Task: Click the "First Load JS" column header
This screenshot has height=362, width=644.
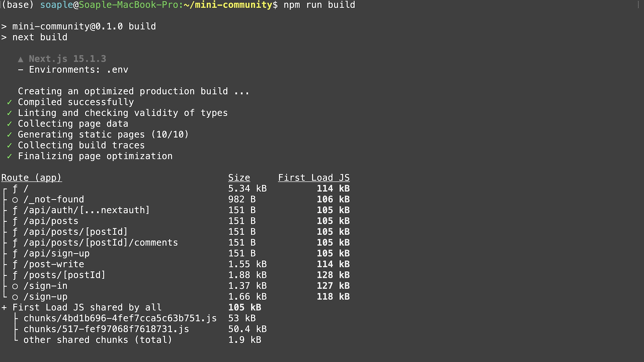Action: (314, 178)
